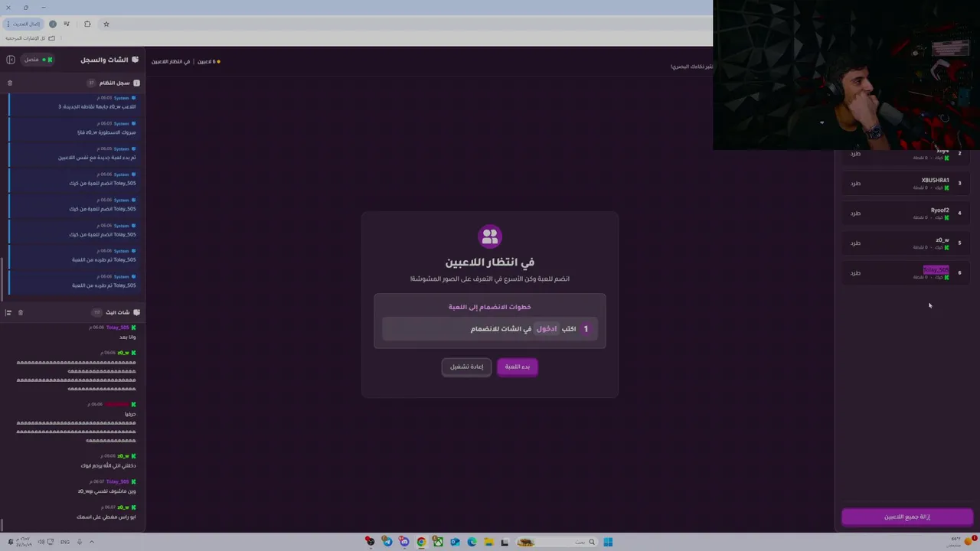Select player name z0_w in list
980x551 pixels.
pyautogui.click(x=942, y=240)
